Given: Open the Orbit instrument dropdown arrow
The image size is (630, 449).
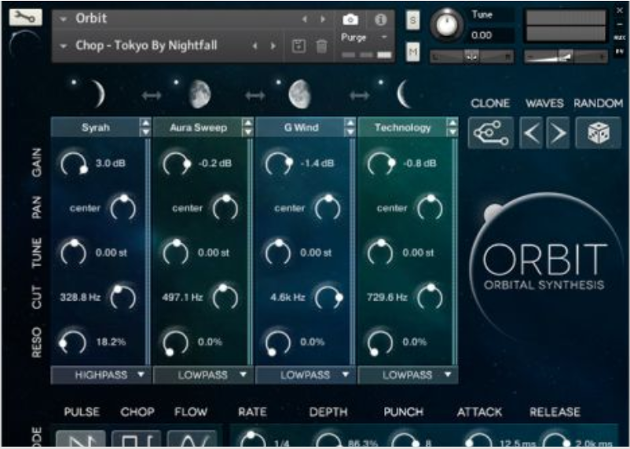Looking at the screenshot, I should pyautogui.click(x=63, y=19).
